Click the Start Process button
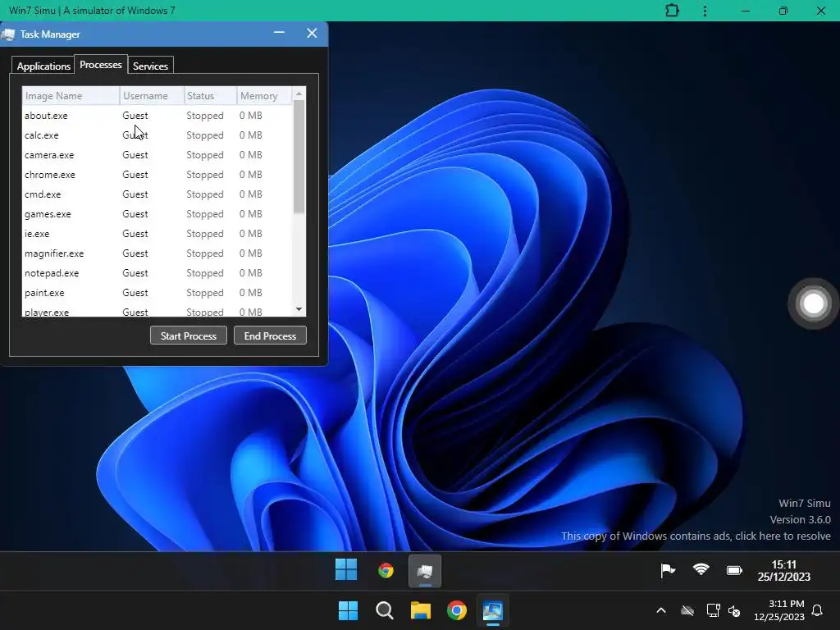This screenshot has width=840, height=630. point(189,336)
